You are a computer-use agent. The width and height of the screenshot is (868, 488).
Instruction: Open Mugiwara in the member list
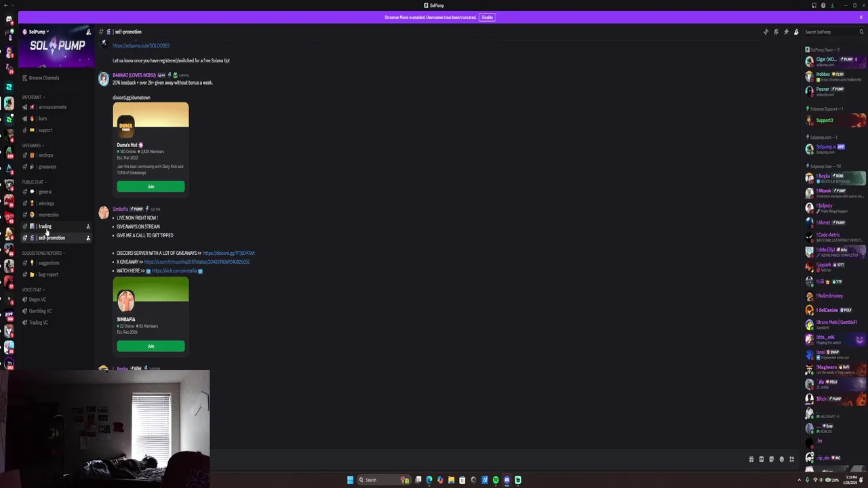coord(835,369)
